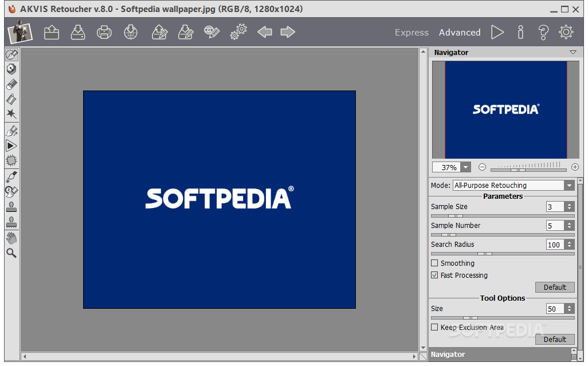Click the Sample Size spinner arrows
Viewport: 588px width, 366px height.
(569, 206)
